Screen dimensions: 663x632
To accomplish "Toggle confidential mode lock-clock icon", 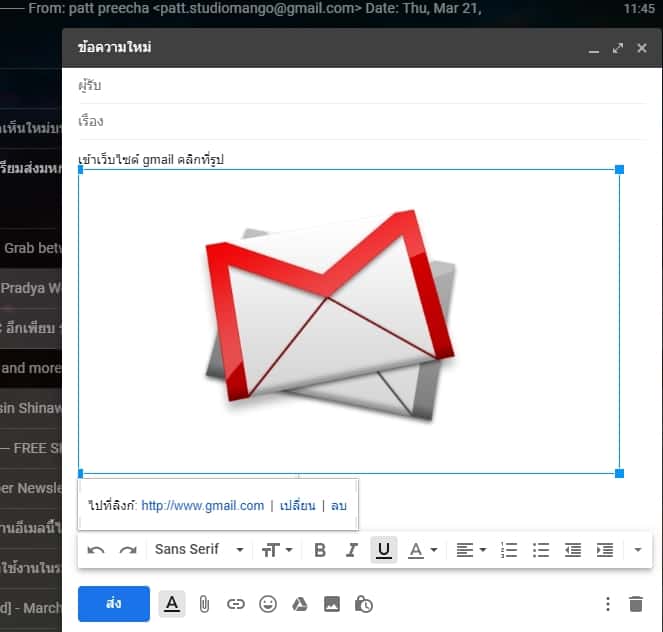I will [x=364, y=604].
